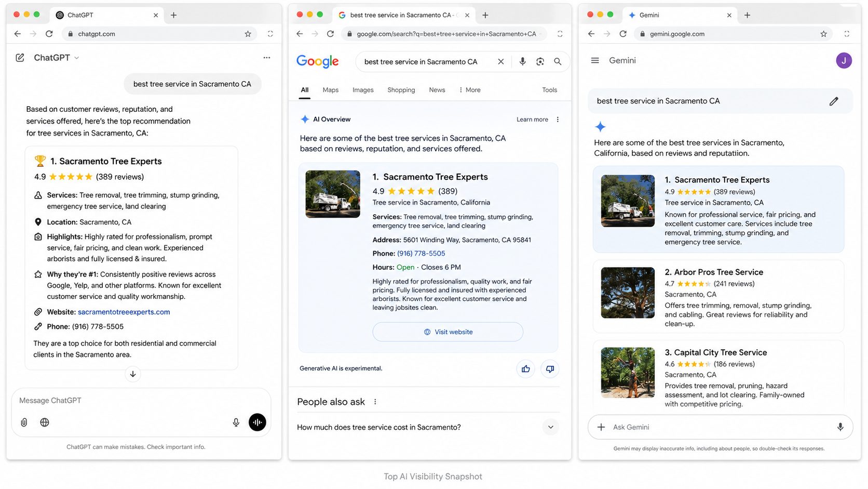Start voice mode with the black waveform button

(257, 422)
